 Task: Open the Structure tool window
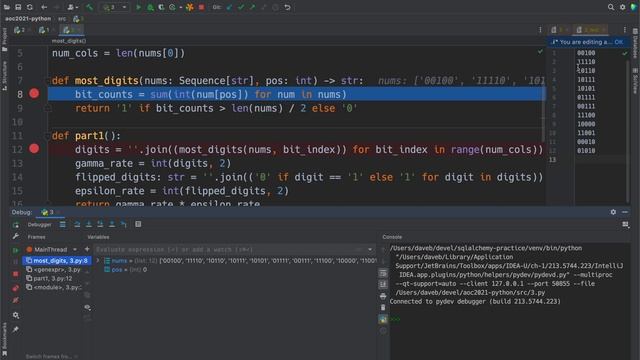coord(4,76)
